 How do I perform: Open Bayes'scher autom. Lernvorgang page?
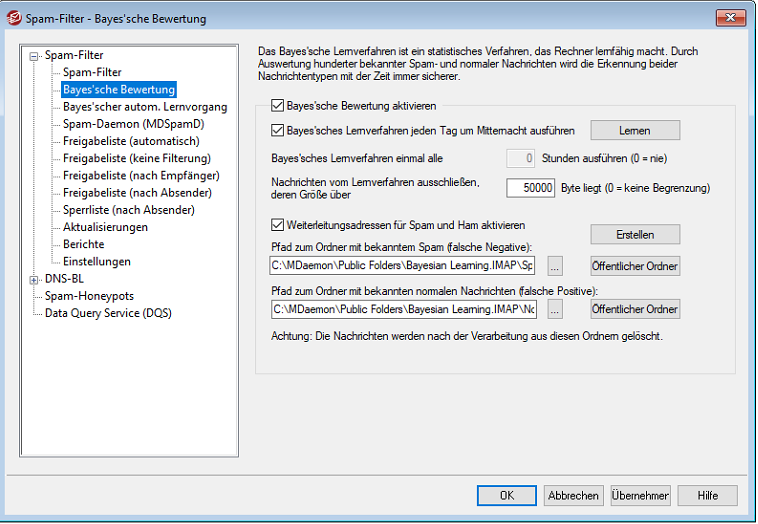[145, 107]
